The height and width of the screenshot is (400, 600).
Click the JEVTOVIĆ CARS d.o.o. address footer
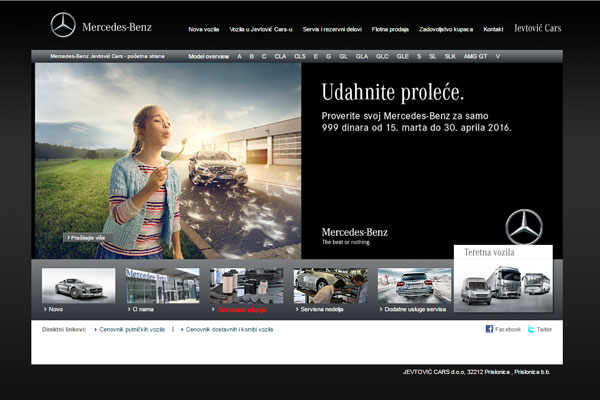pos(476,372)
